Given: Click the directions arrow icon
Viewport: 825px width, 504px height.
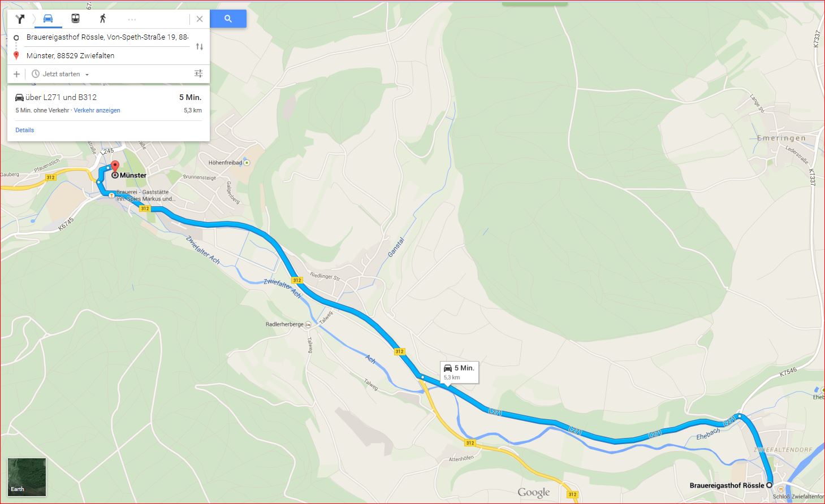Looking at the screenshot, I should [x=20, y=19].
